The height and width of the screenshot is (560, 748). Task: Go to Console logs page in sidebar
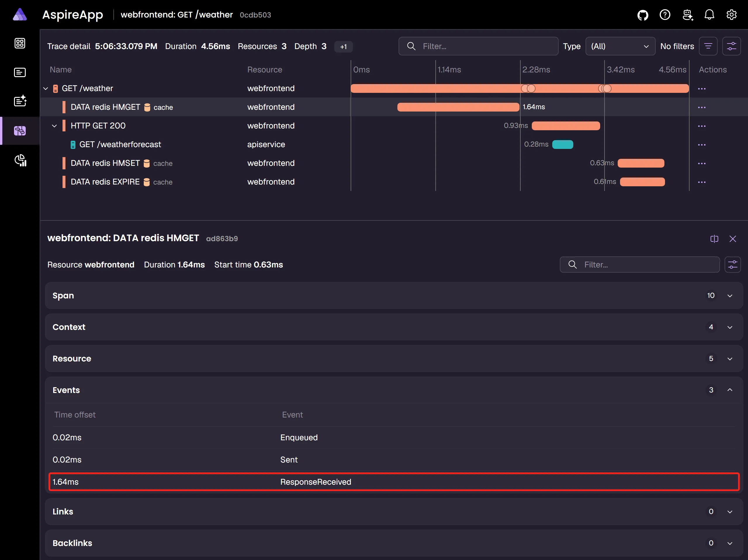(20, 72)
